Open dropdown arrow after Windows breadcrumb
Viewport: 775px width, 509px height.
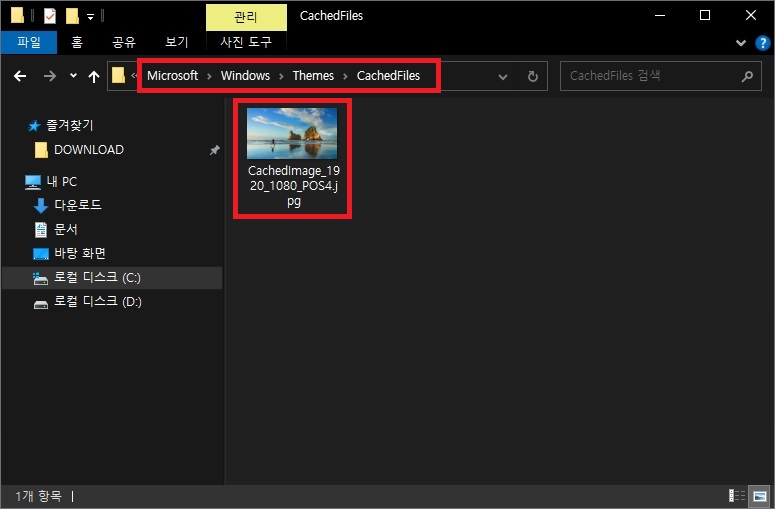pos(281,76)
